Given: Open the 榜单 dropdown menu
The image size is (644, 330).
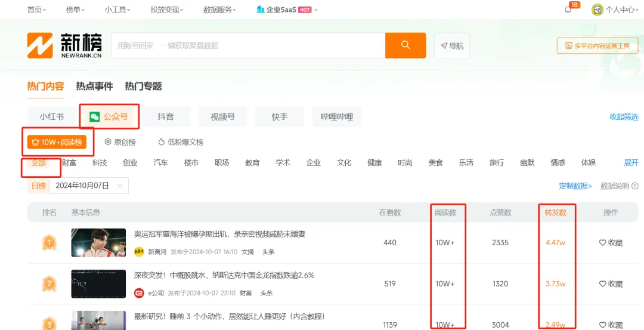Looking at the screenshot, I should pos(75,10).
